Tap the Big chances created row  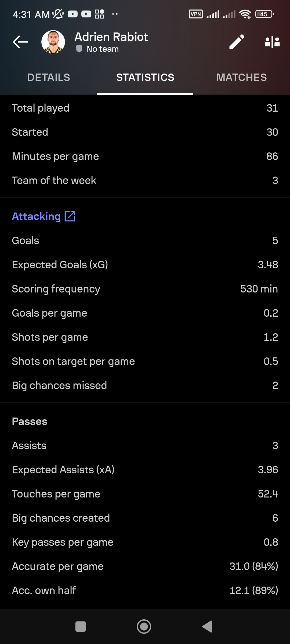click(145, 518)
